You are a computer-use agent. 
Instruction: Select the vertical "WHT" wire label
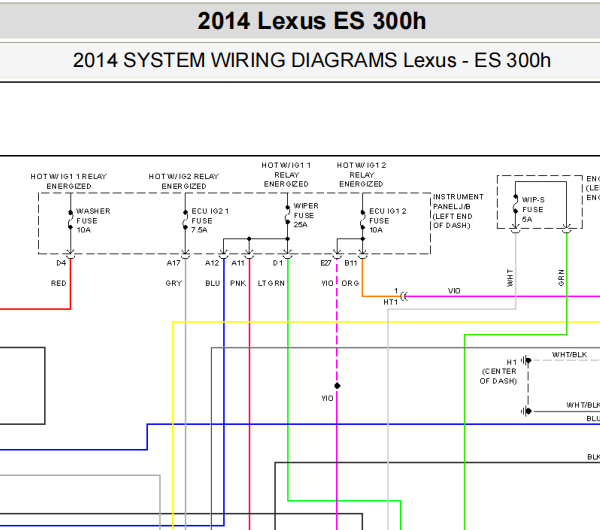click(510, 278)
